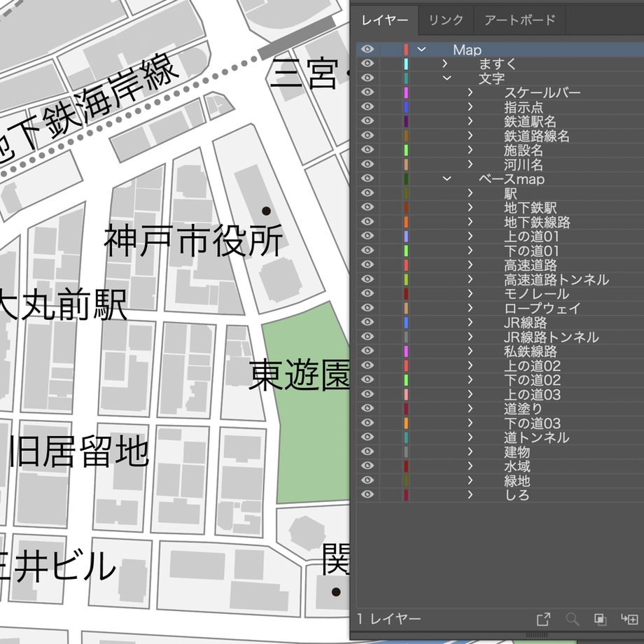Select the 上の道03 layer

click(532, 394)
